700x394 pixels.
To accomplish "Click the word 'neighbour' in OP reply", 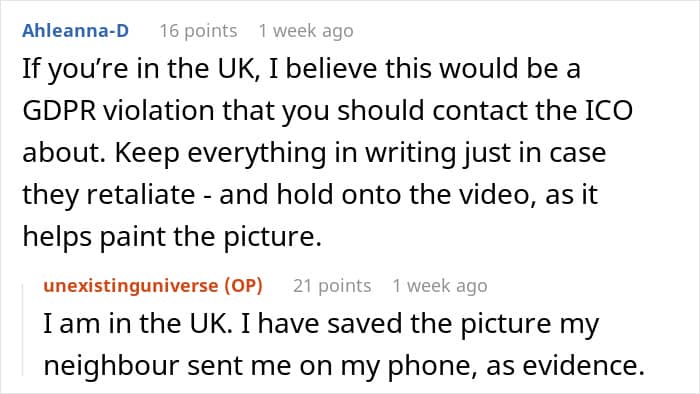I will click(111, 365).
